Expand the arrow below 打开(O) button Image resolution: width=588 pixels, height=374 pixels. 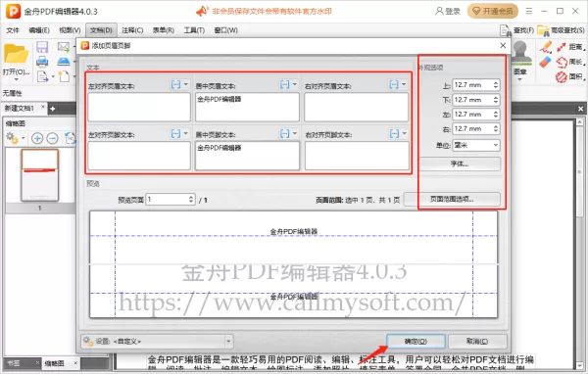click(x=16, y=79)
